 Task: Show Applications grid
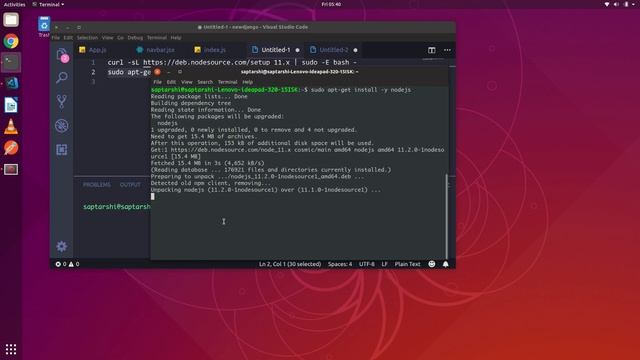pos(11,349)
